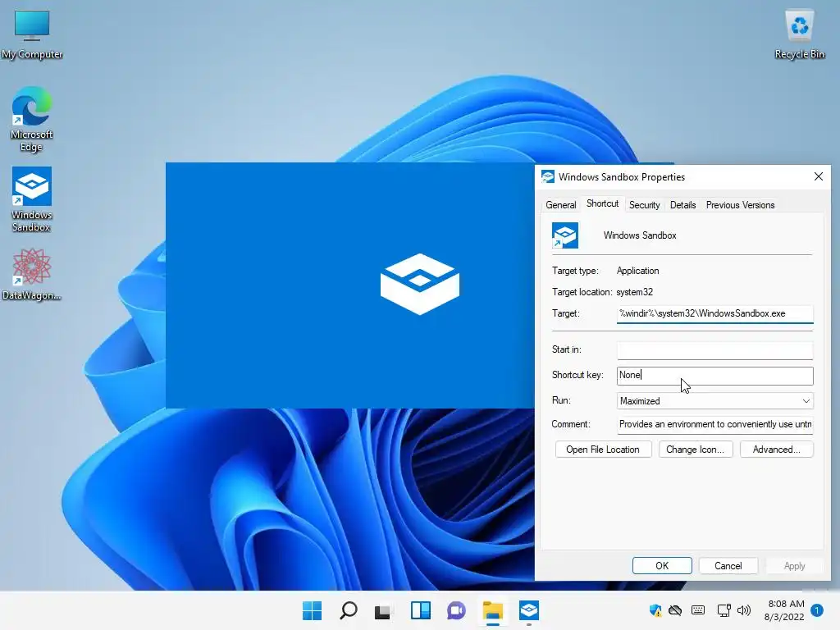Click the Target field with WindowsSandbox.exe path
The width and height of the screenshot is (840, 630).
(715, 314)
